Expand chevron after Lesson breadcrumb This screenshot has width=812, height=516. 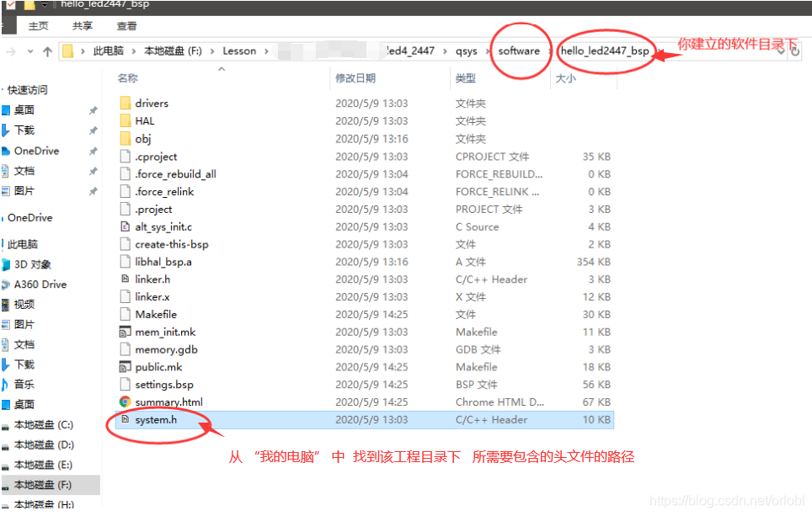(267, 51)
